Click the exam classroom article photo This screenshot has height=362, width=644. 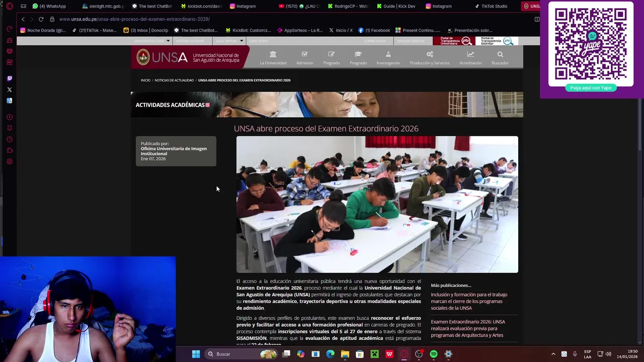(x=377, y=205)
